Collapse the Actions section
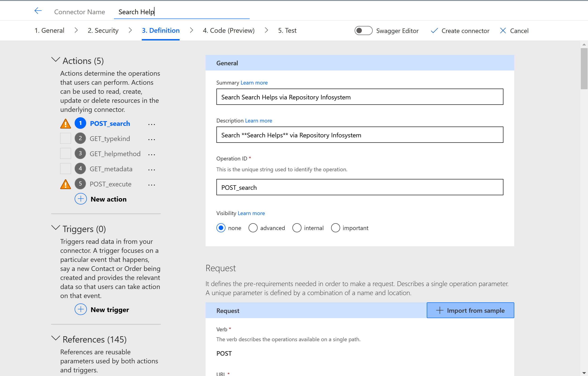 pos(56,60)
